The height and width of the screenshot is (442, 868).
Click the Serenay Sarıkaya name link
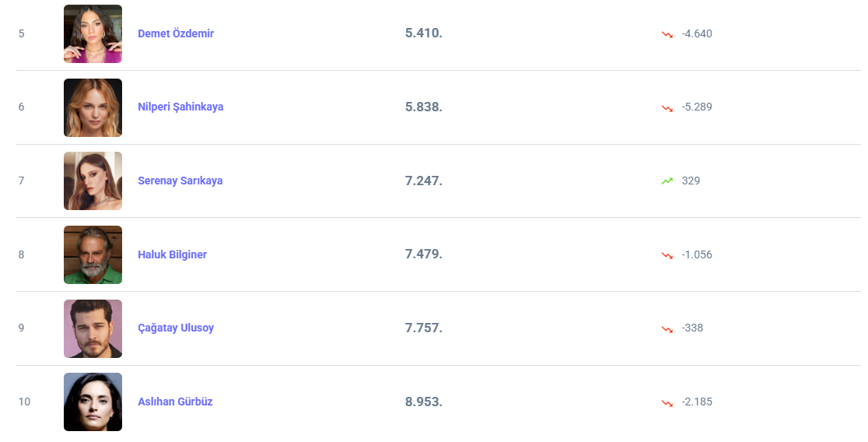tap(180, 181)
